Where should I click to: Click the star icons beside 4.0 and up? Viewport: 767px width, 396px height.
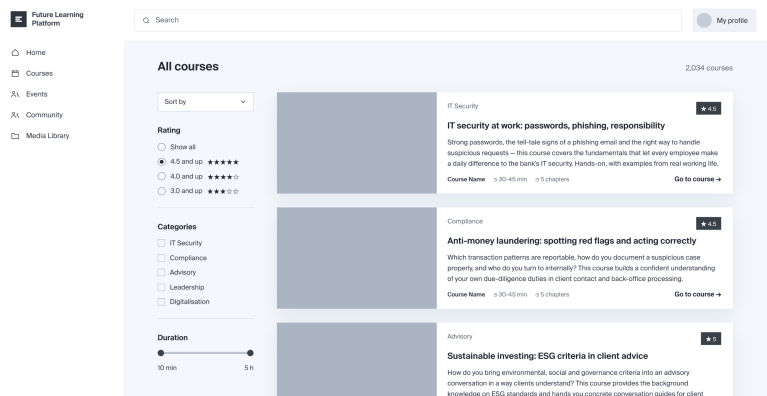pyautogui.click(x=223, y=176)
